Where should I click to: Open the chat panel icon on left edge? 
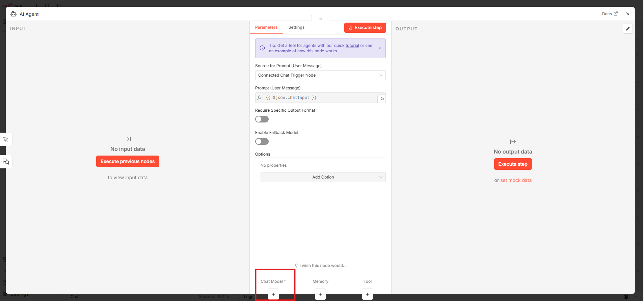pos(6,162)
